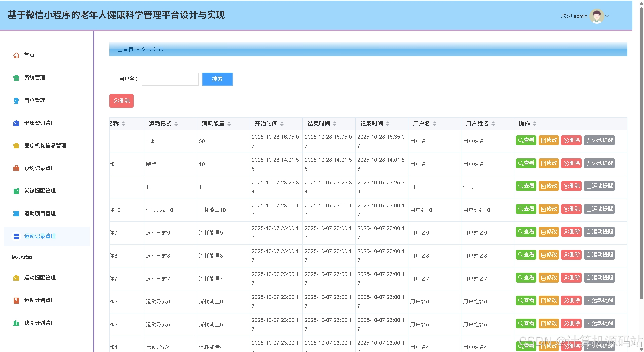This screenshot has height=352, width=644.
Task: Sort by 运动形式 column
Action: tap(176, 124)
